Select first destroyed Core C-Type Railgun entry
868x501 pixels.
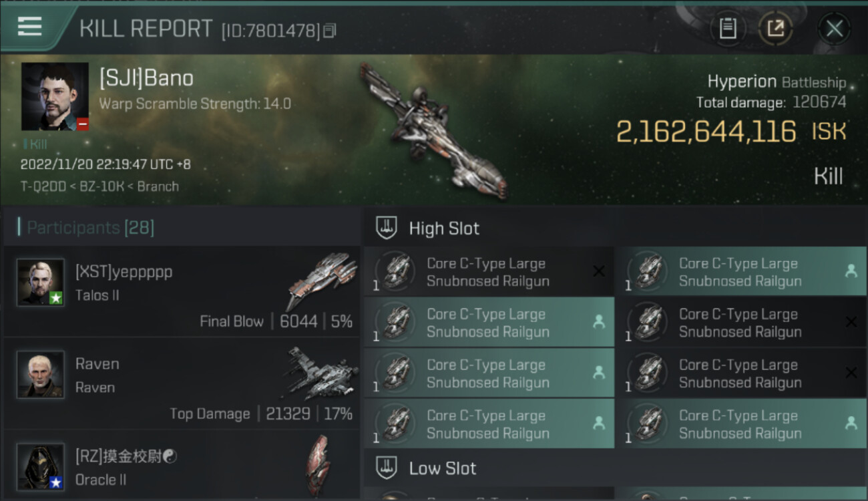[x=489, y=272]
